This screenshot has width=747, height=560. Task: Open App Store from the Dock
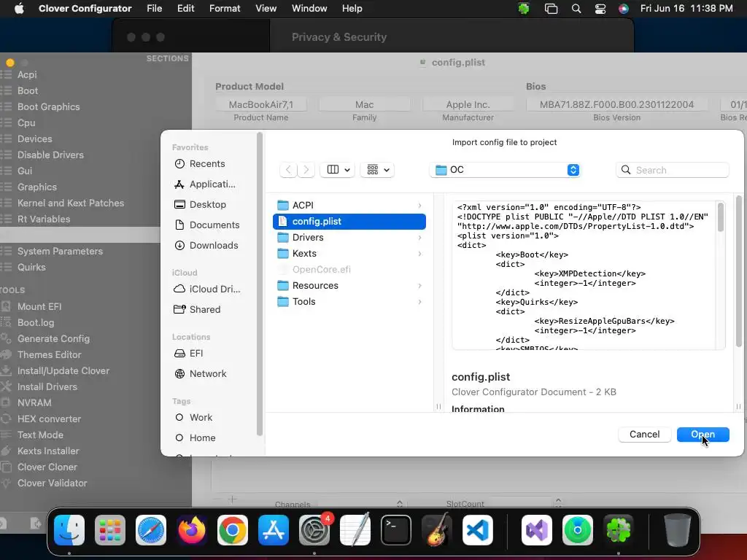274,529
